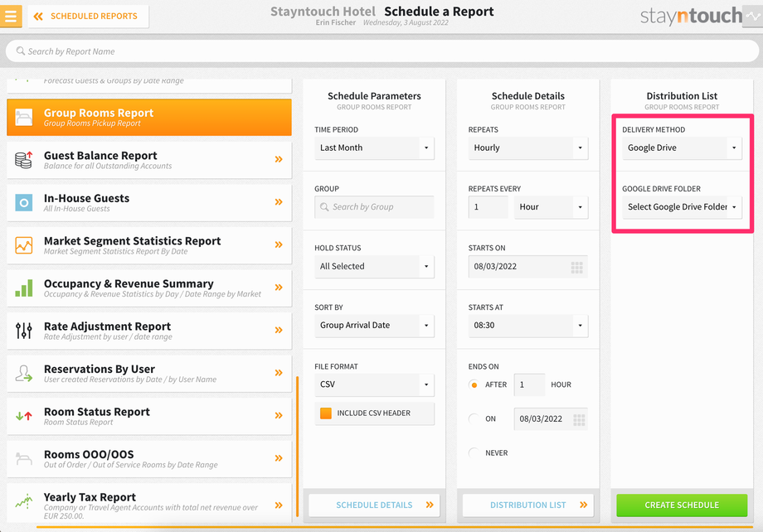Select the Group Rooms Report item
The width and height of the screenshot is (763, 532).
[x=149, y=117]
